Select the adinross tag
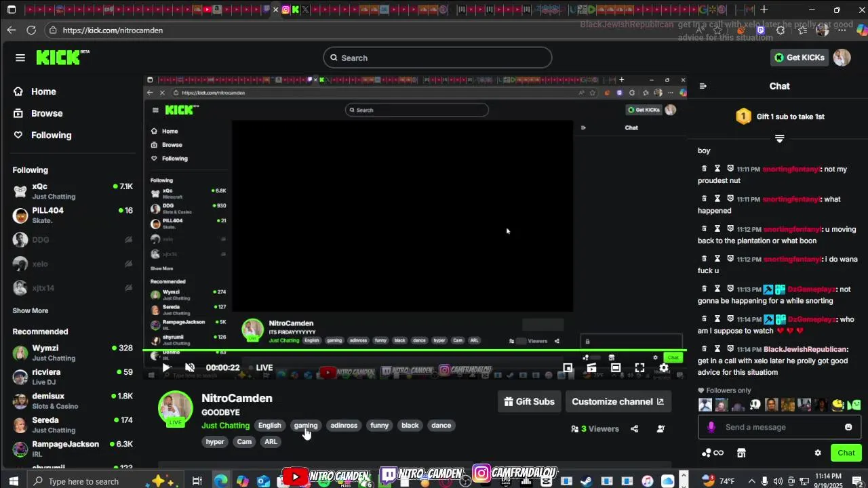This screenshot has width=868, height=488. [344, 426]
